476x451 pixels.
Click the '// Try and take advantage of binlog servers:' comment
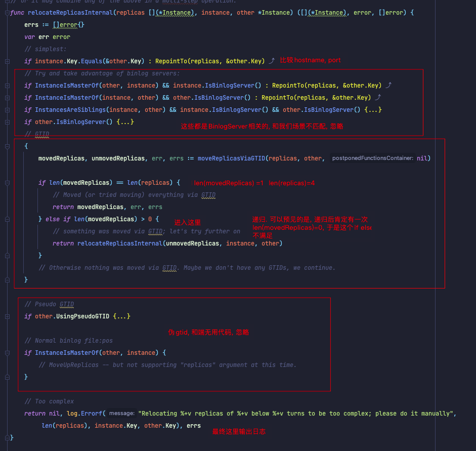click(102, 73)
